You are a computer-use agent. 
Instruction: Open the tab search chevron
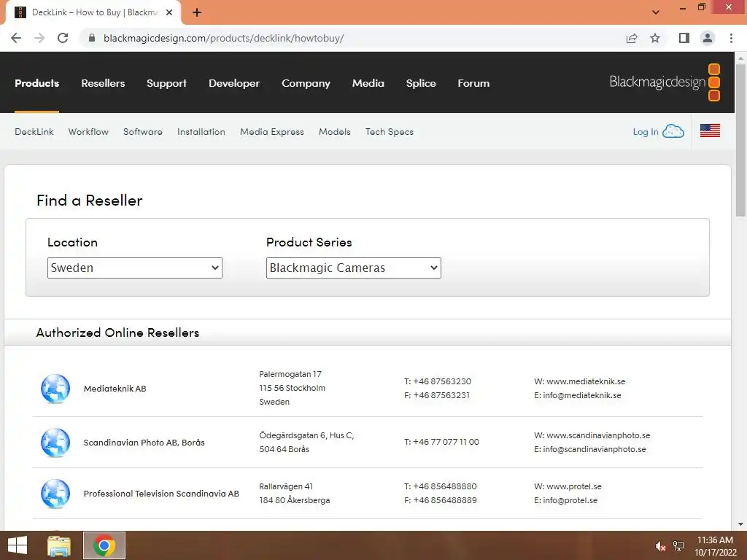tap(656, 12)
